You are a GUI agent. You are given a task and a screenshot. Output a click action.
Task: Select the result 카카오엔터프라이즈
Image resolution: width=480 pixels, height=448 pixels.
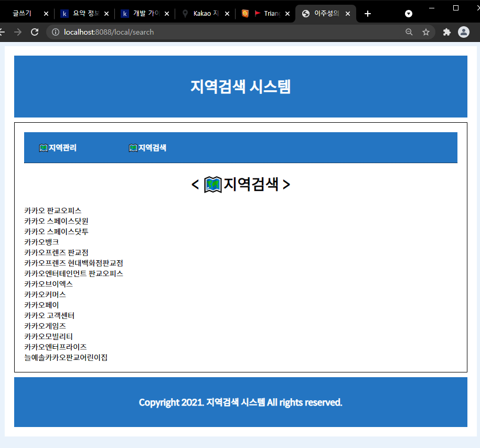56,347
